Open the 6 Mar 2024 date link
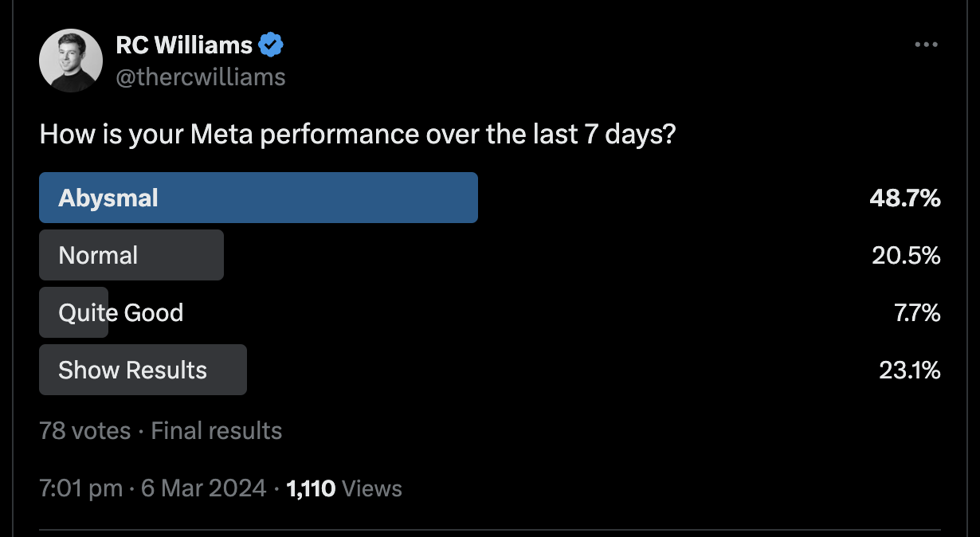Viewport: 980px width, 537px height. click(203, 488)
